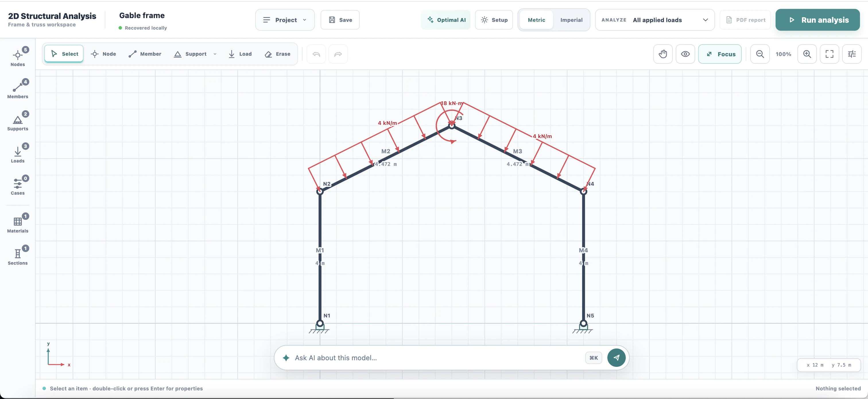
Task: Switch units to Imperial
Action: [571, 20]
